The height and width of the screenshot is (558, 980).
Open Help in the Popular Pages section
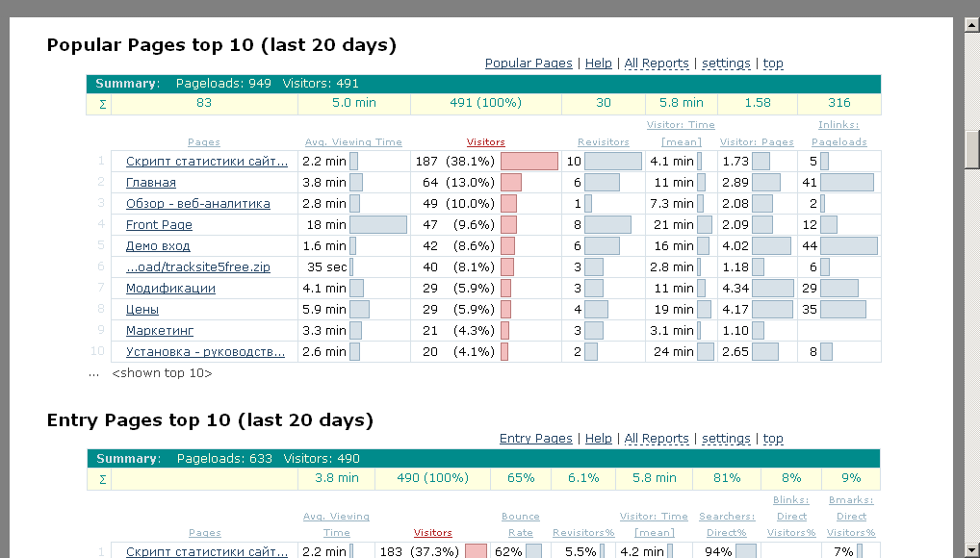(x=598, y=63)
